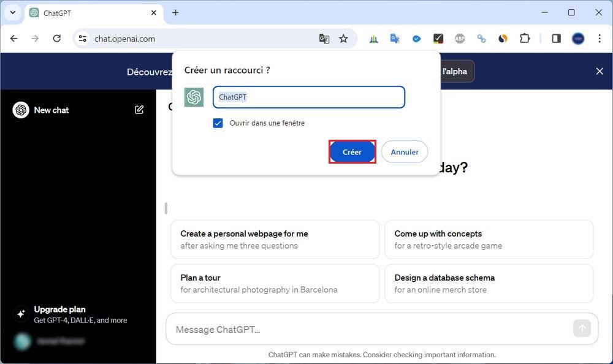Open a new tab with plus button
Image resolution: width=613 pixels, height=364 pixels.
click(175, 12)
